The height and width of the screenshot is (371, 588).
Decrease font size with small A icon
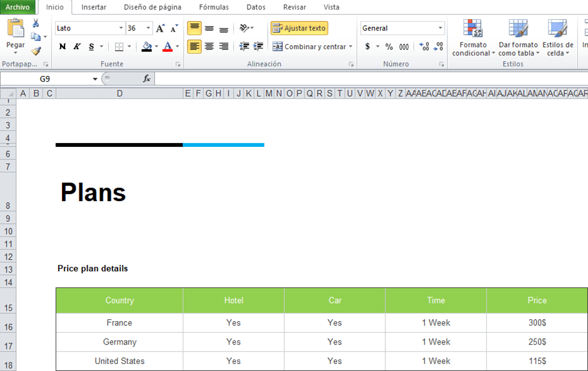(x=174, y=29)
